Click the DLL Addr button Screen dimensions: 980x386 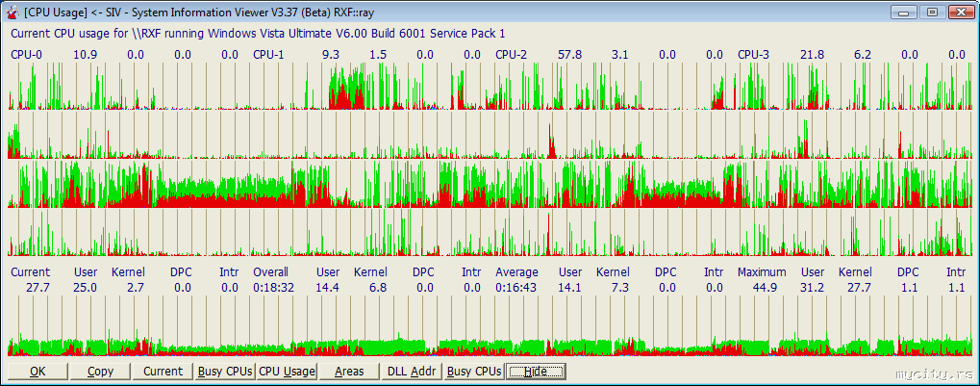click(412, 372)
